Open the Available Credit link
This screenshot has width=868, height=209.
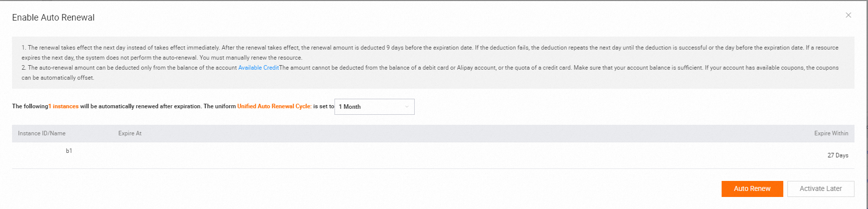(x=258, y=68)
